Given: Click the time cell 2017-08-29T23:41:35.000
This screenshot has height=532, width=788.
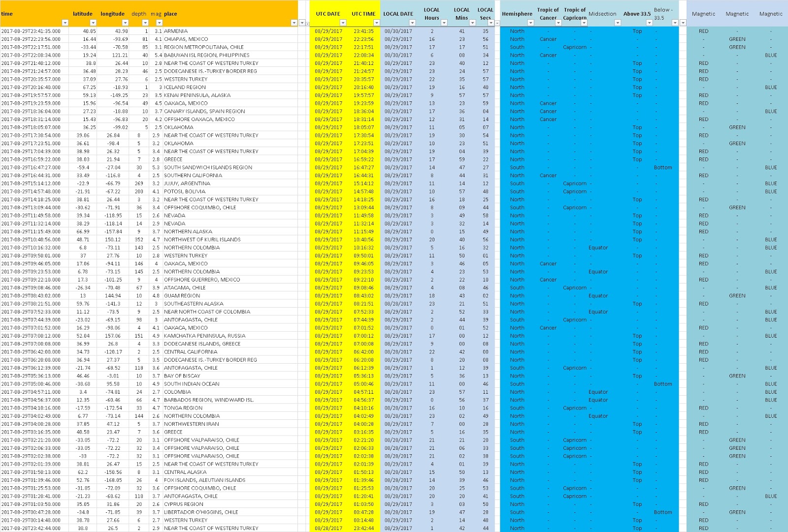Looking at the screenshot, I should point(34,31).
